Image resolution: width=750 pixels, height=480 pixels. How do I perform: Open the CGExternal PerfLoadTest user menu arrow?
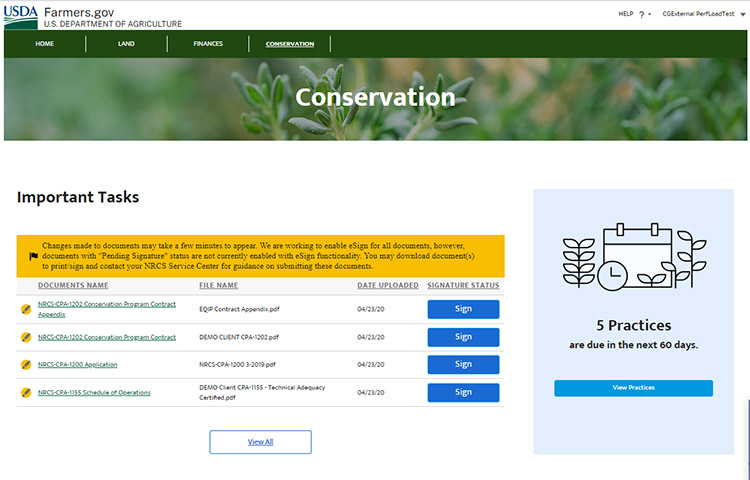click(x=743, y=14)
